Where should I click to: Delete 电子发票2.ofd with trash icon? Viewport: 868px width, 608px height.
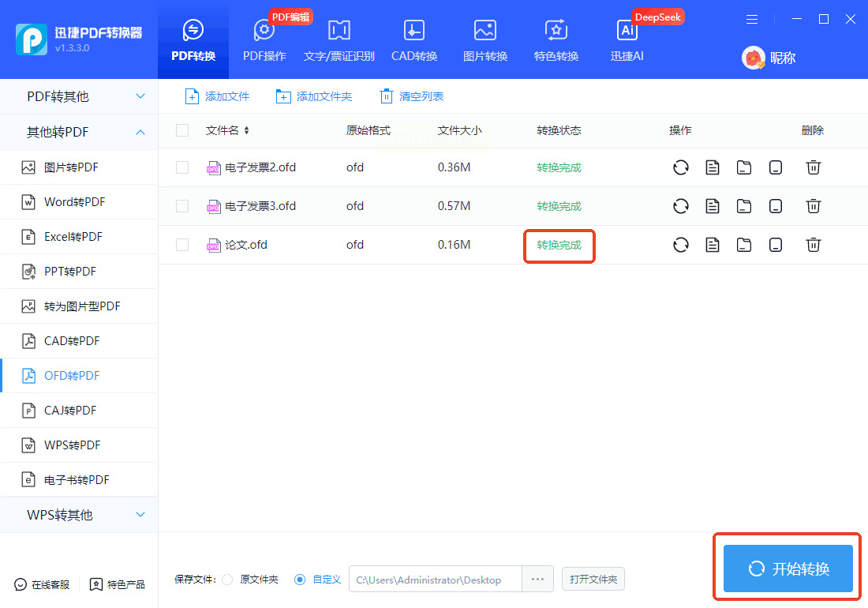click(813, 167)
